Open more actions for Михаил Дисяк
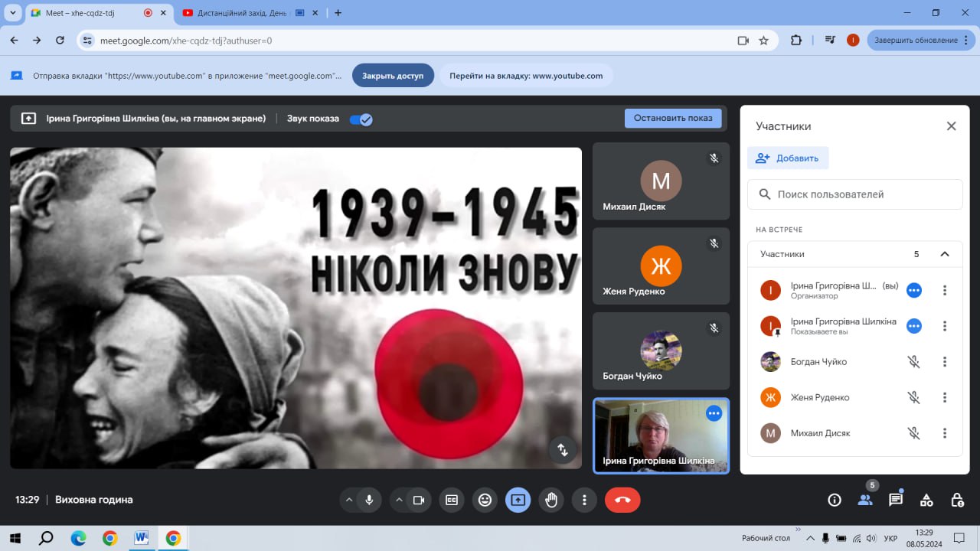Screen dimensions: 980x551 click(945, 433)
